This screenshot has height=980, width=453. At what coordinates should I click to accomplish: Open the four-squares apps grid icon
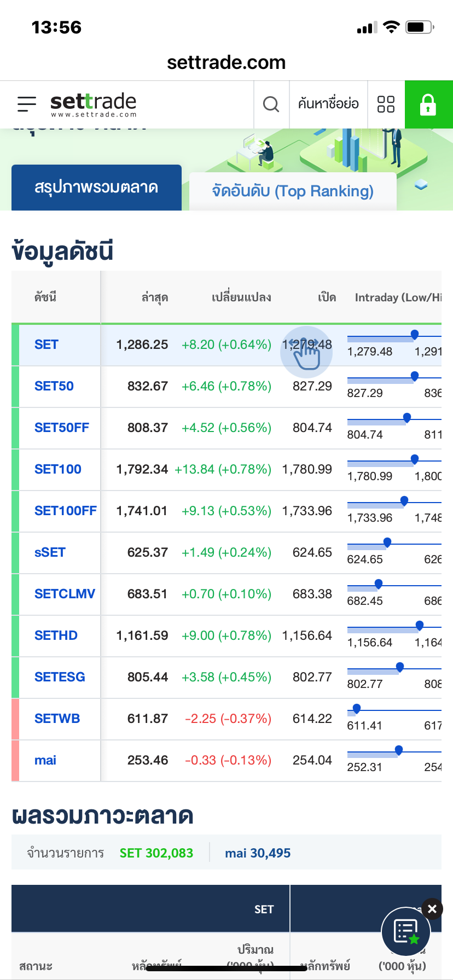(x=386, y=104)
